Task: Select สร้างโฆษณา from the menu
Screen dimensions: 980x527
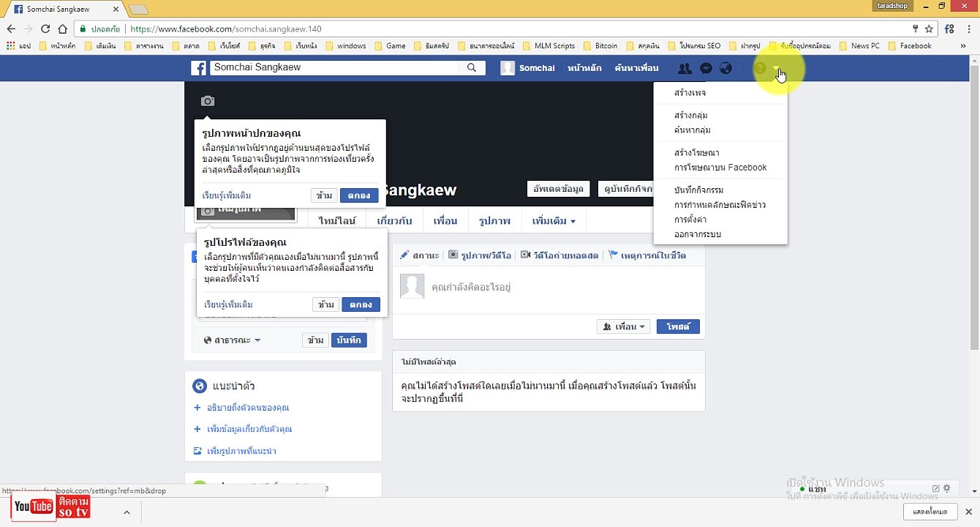Action: (x=696, y=153)
